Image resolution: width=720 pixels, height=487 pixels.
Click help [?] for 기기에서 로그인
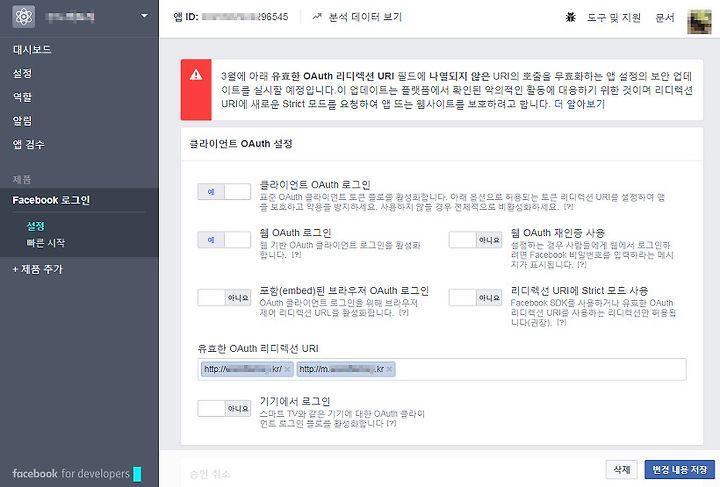(391, 423)
